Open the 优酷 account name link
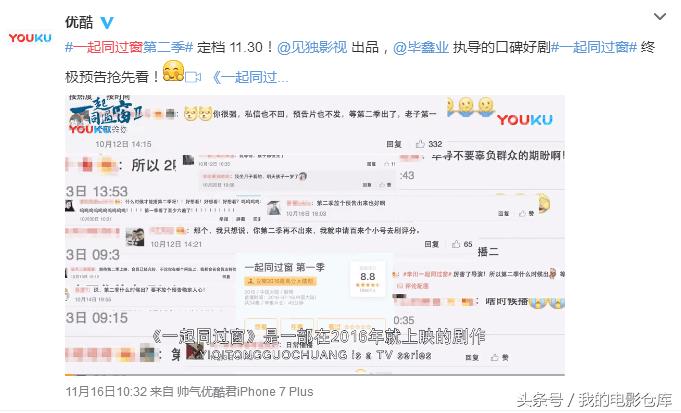Image resolution: width=681 pixels, height=413 pixels. pos(79,22)
